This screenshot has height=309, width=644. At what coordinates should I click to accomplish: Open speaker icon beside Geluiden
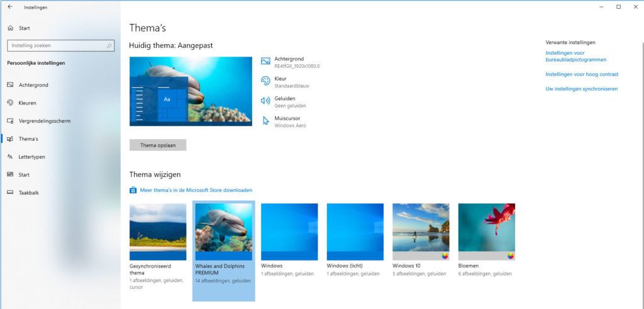pos(265,101)
